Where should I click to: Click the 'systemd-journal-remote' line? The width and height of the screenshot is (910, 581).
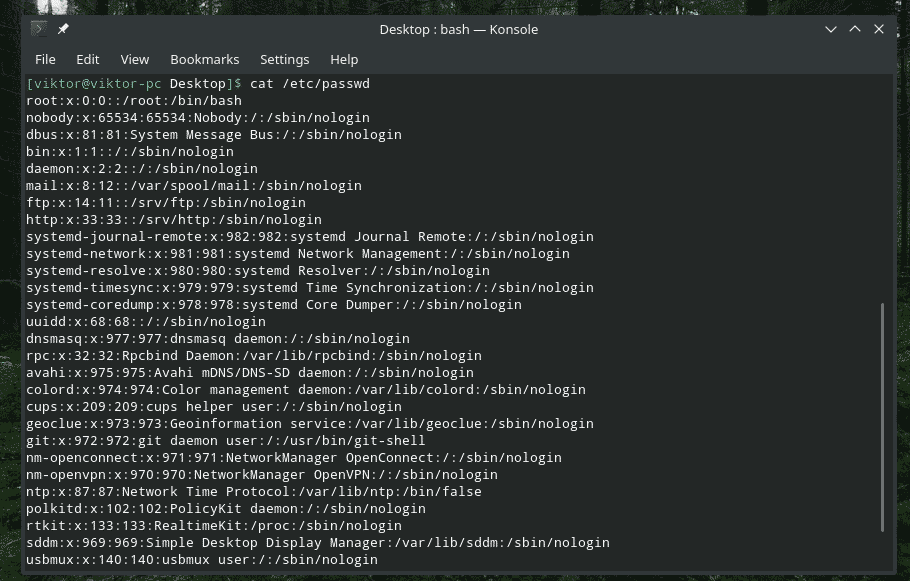(310, 236)
